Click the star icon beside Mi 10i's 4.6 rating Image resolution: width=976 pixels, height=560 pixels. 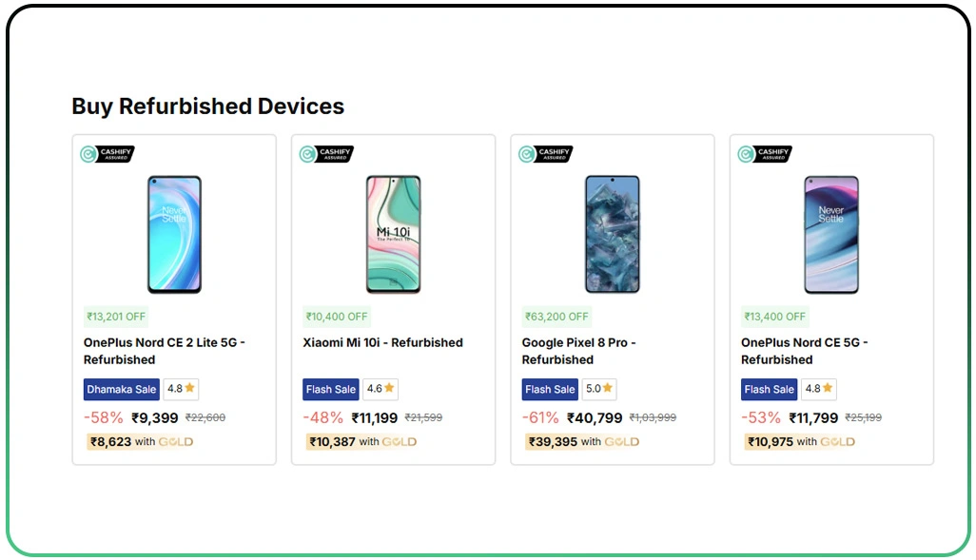tap(388, 388)
